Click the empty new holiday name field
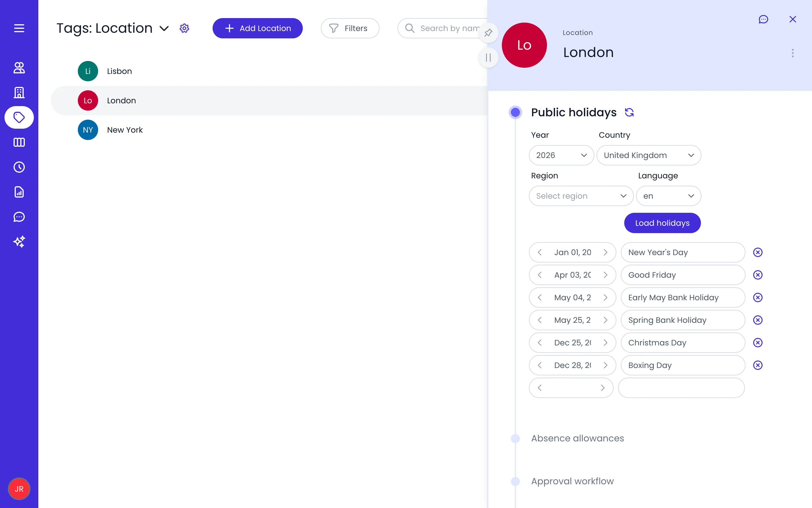The width and height of the screenshot is (812, 508). [x=681, y=388]
